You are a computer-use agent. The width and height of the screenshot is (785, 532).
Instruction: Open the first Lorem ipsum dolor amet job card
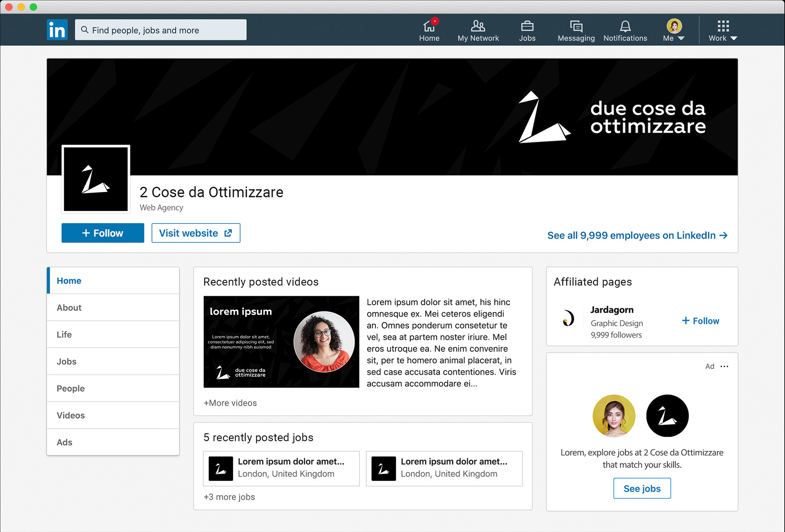[281, 468]
